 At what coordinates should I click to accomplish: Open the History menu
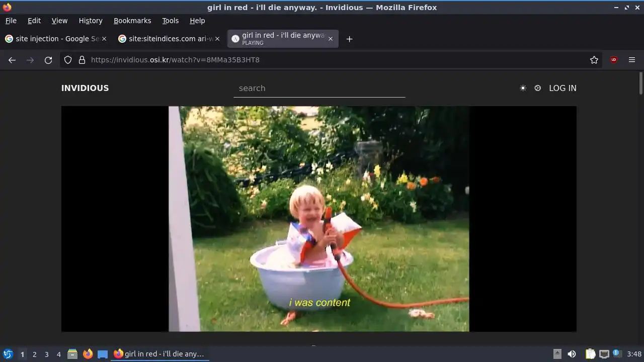click(x=91, y=21)
